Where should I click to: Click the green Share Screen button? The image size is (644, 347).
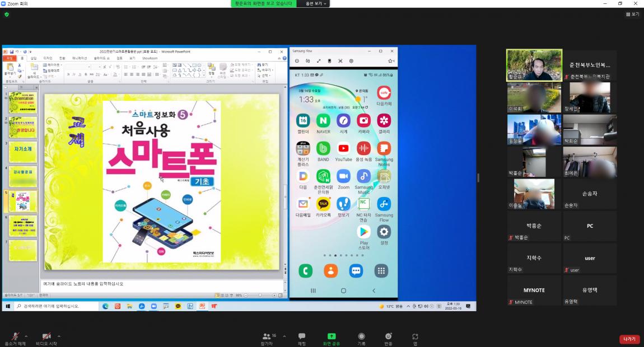click(332, 339)
